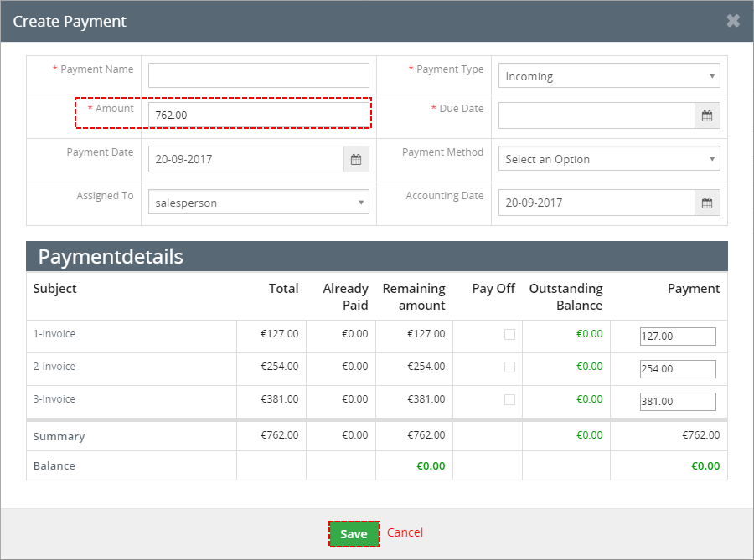This screenshot has width=754, height=560.
Task: Edit the 2-Invoice payment amount field
Action: pos(678,369)
